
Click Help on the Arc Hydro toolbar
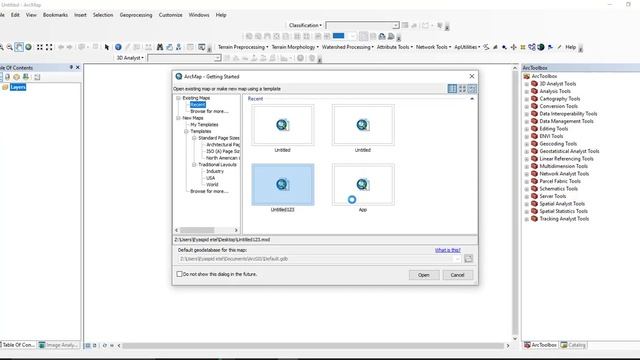(x=570, y=47)
